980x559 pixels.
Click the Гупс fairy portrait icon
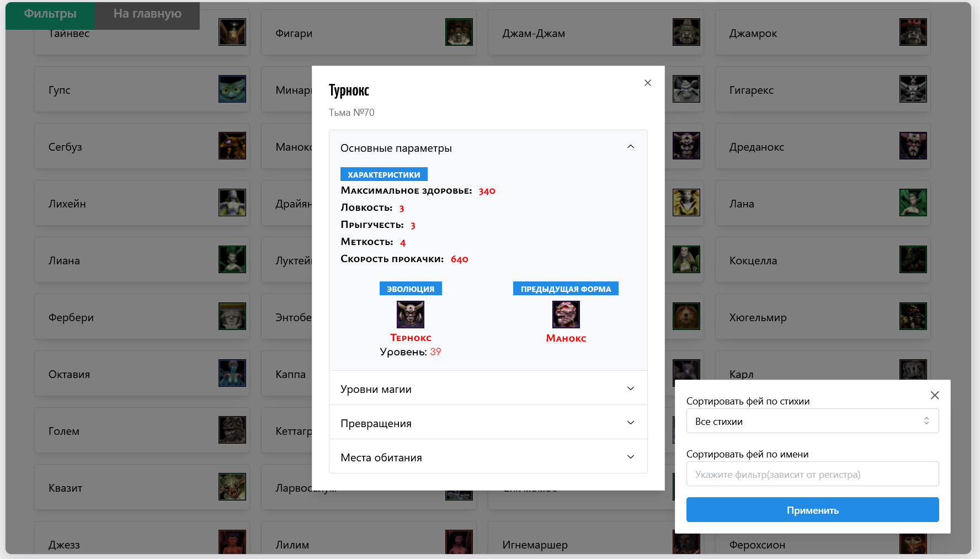pyautogui.click(x=232, y=89)
